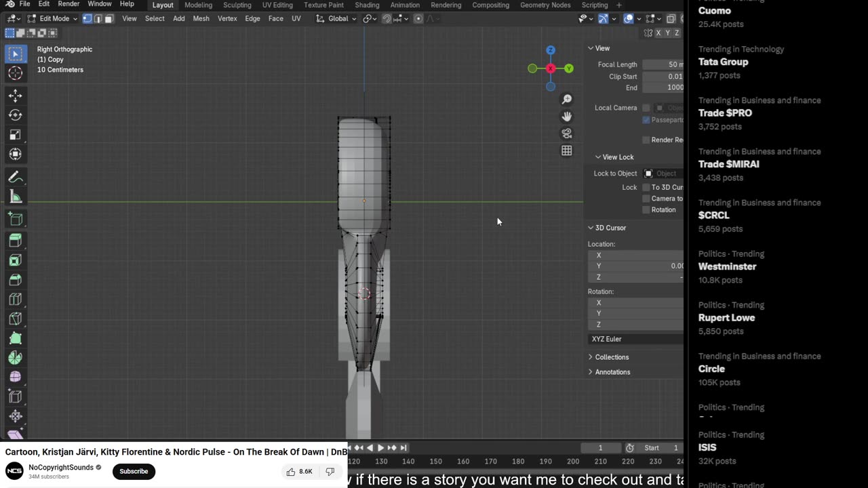Select the Smooth tool
This screenshot has width=868, height=488.
(15, 377)
